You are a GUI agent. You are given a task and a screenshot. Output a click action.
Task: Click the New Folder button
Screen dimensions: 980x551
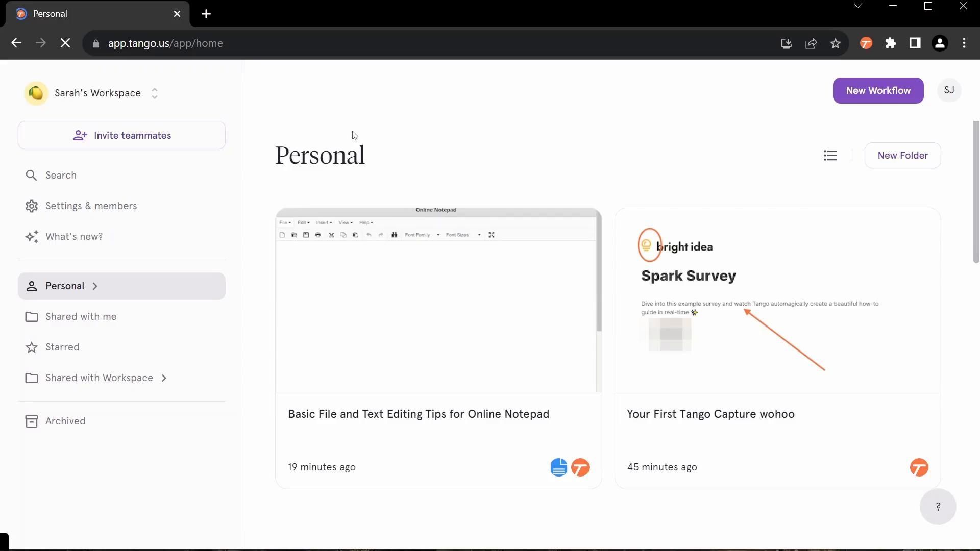tap(902, 156)
